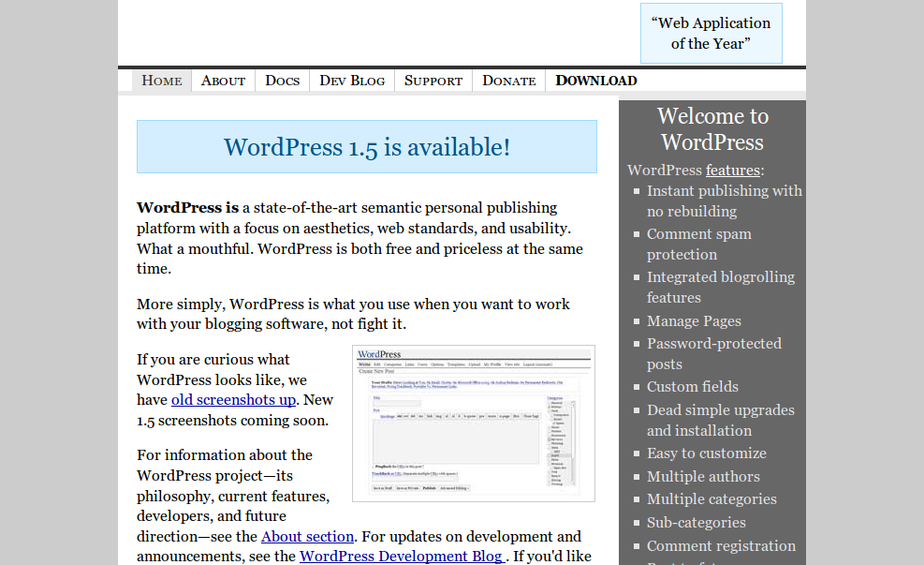924x565 pixels.
Task: Open the 'Web Application of the Year' box
Action: coord(711,33)
